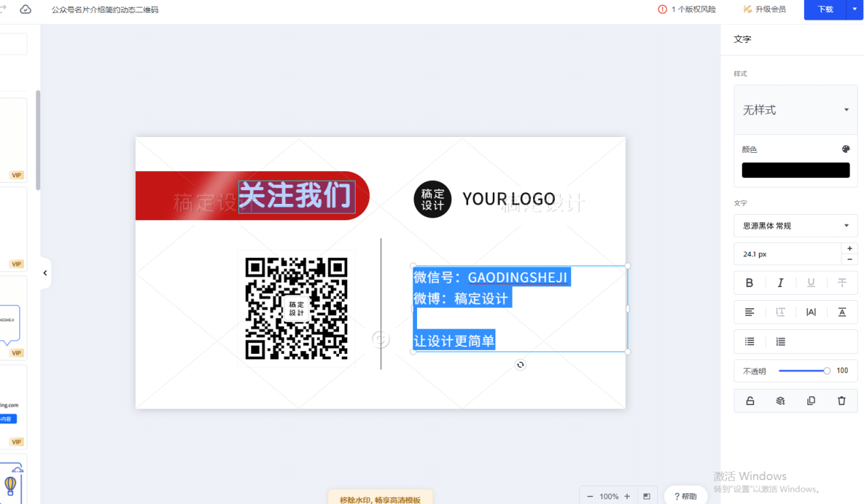This screenshot has height=504, width=864.
Task: Click the 文字 panel header
Action: click(743, 40)
